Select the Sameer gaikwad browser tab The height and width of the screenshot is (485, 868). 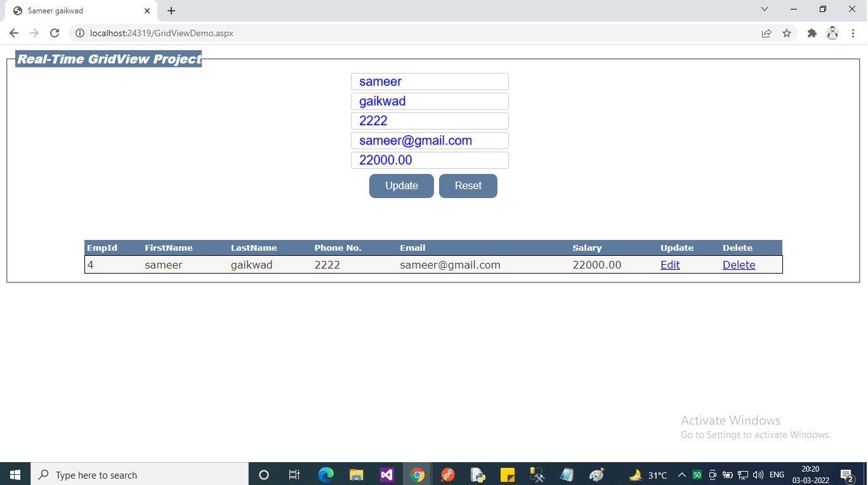(81, 11)
